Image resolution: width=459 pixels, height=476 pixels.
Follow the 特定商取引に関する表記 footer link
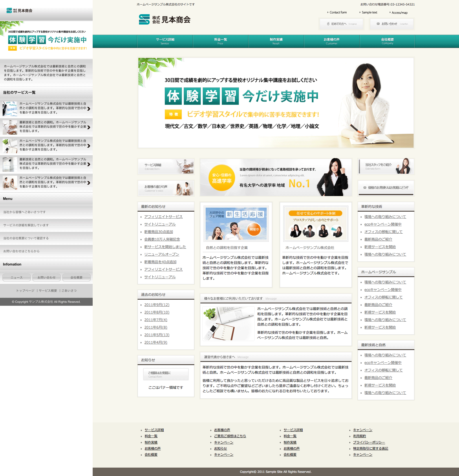tap(370, 448)
